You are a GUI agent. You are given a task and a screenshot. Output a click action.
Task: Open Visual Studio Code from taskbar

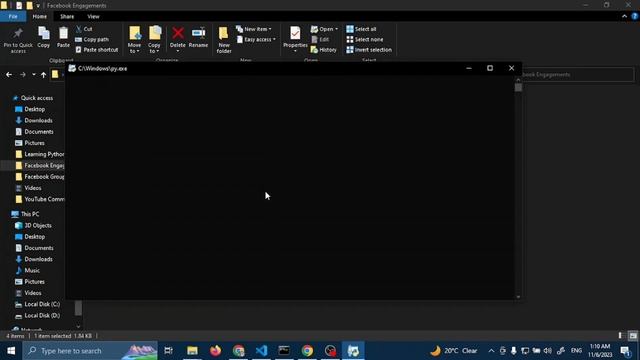[261, 351]
